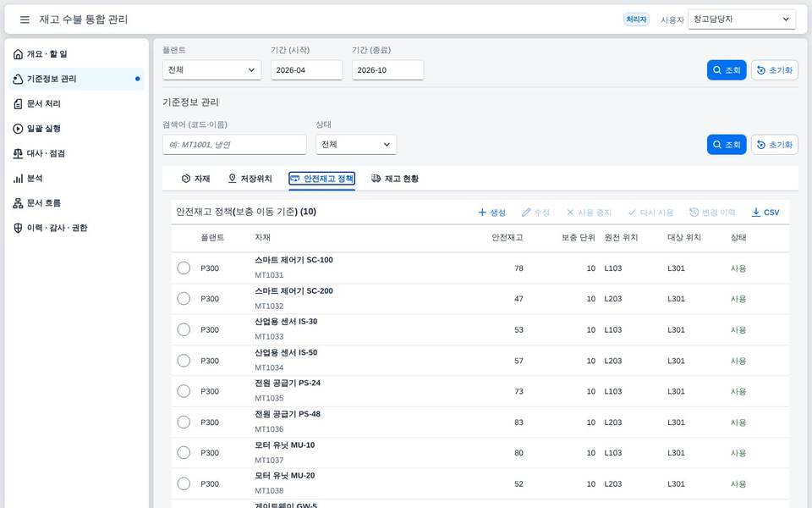Select the radio button for MT1032
Screen dimensions: 812x508
pyautogui.click(x=184, y=299)
